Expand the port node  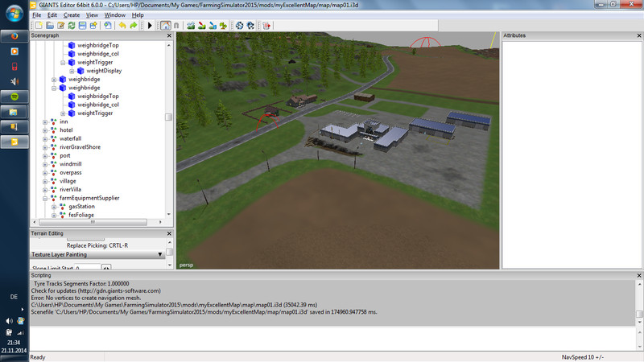(x=45, y=155)
